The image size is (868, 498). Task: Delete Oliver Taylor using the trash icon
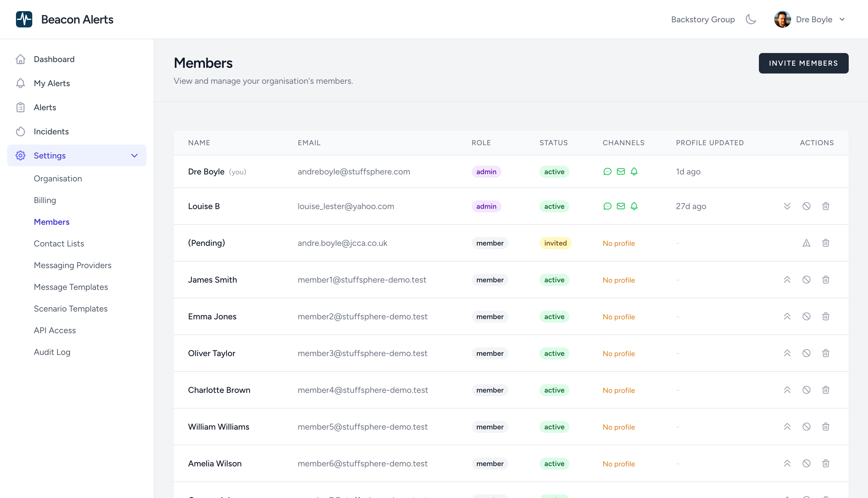pos(826,353)
